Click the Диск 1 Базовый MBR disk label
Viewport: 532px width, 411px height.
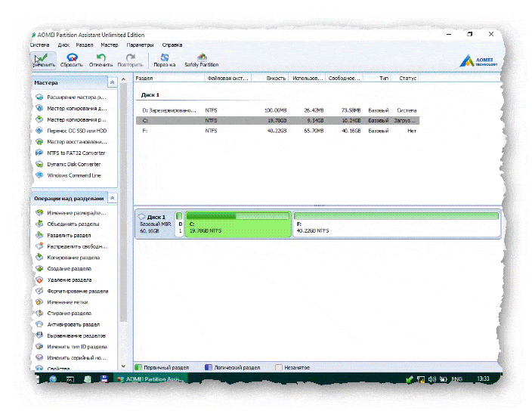pos(156,224)
